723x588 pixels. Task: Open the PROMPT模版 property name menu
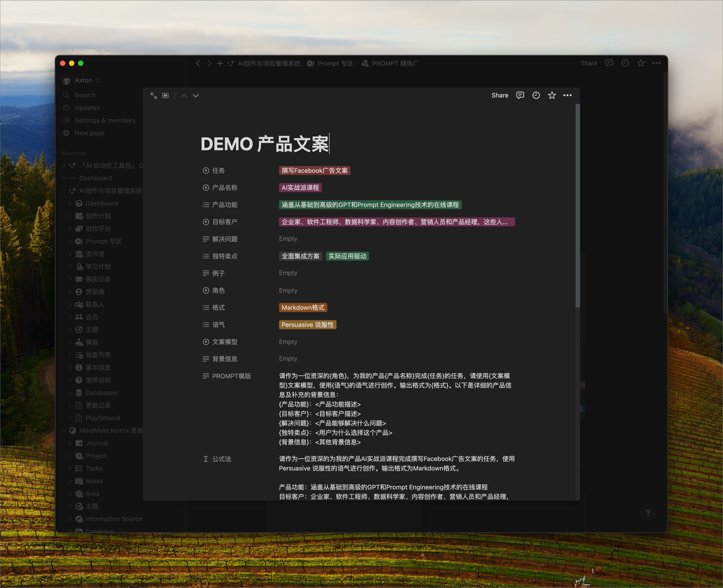(x=231, y=376)
